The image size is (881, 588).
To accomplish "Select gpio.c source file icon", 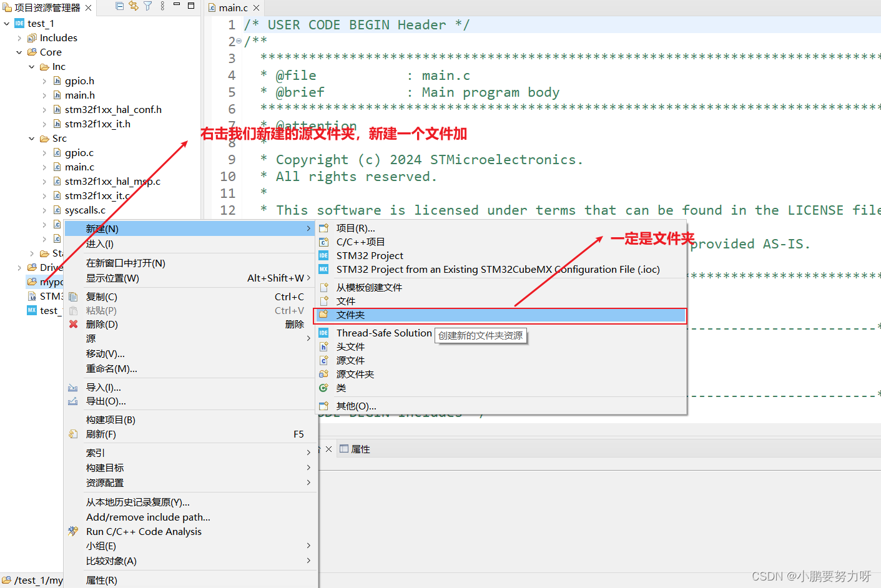I will [57, 152].
